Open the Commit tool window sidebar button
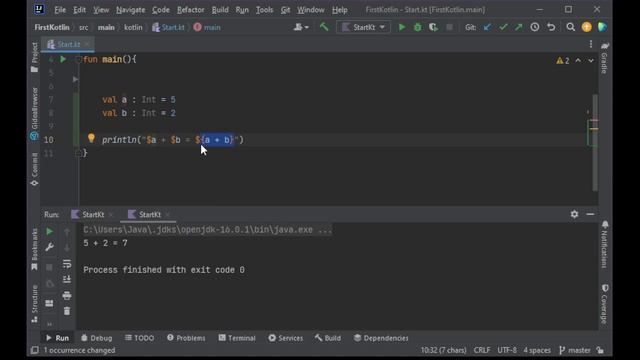640x360 pixels. (x=35, y=169)
